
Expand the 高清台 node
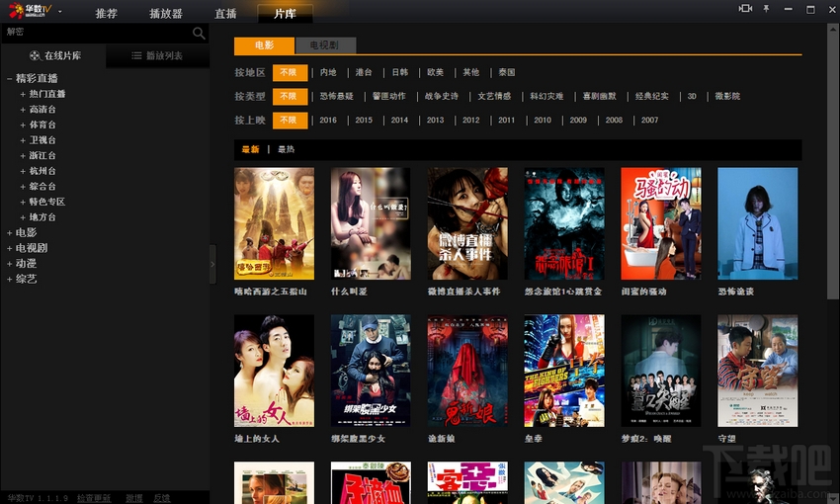tap(23, 110)
